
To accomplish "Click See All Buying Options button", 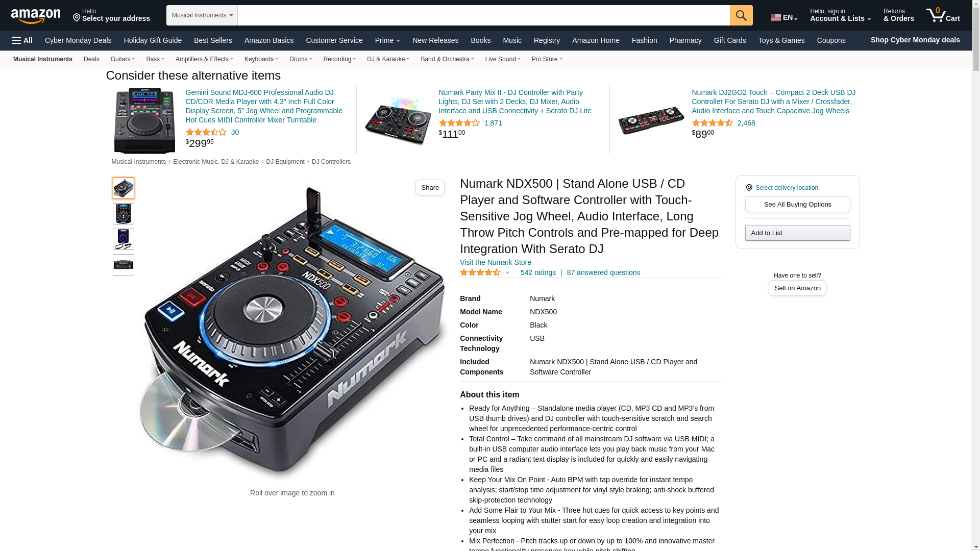I will click(x=797, y=205).
